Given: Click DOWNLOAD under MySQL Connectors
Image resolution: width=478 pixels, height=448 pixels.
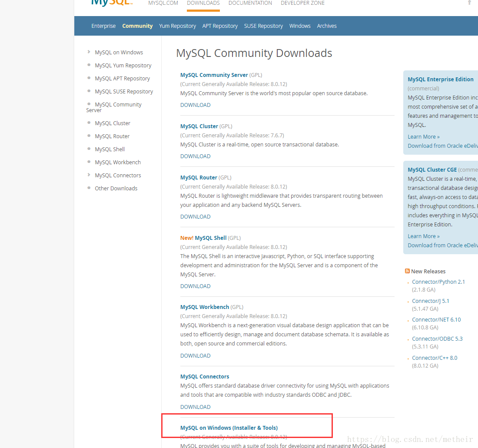Looking at the screenshot, I should click(x=196, y=407).
